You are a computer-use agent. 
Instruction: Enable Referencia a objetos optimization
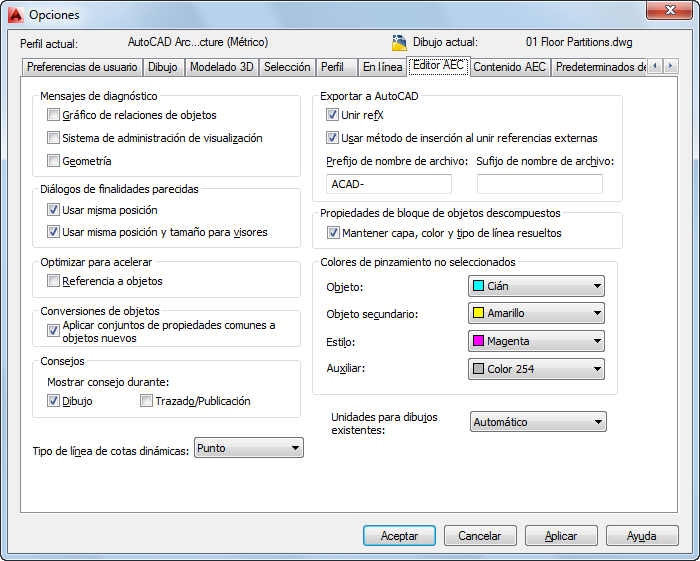[53, 281]
